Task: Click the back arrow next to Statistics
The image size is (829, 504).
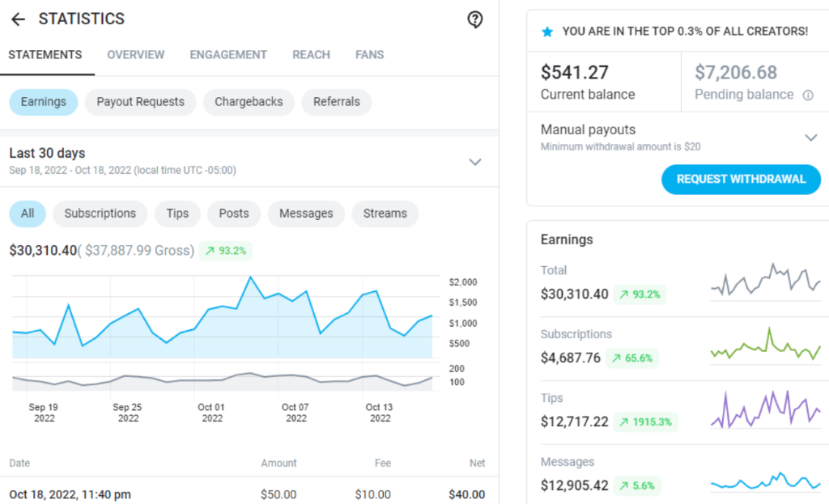Action: (18, 19)
